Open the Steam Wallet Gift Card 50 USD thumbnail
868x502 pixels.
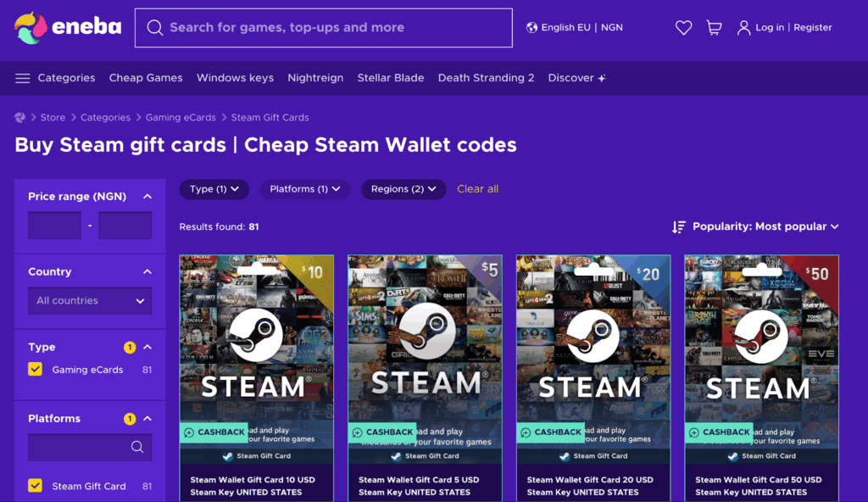point(762,359)
